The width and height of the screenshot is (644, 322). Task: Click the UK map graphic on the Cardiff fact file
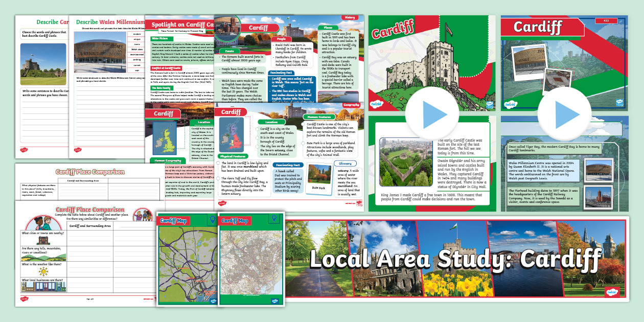(x=231, y=134)
